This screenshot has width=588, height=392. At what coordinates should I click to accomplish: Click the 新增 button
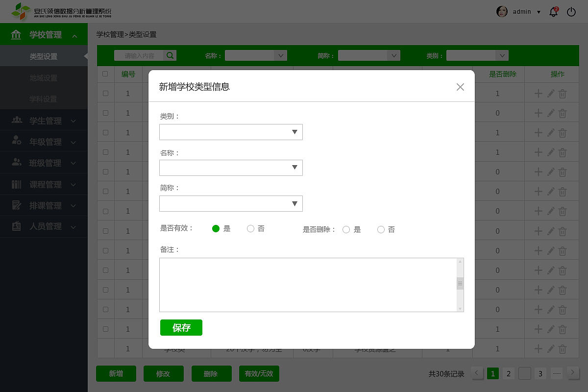point(116,373)
